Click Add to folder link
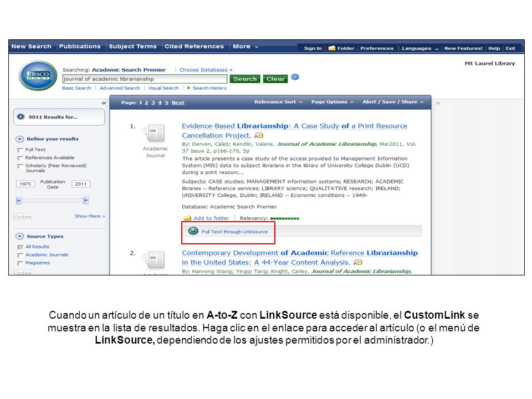532x399 pixels. (211, 218)
